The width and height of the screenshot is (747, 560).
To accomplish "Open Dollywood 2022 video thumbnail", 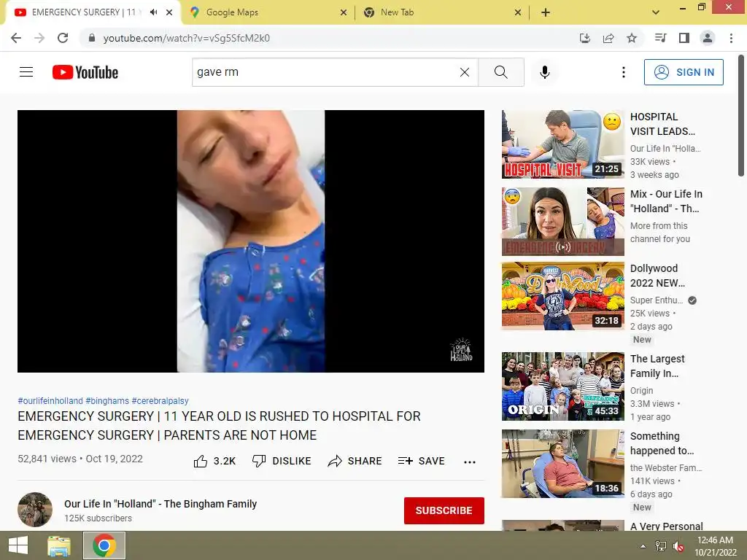I will click(562, 296).
